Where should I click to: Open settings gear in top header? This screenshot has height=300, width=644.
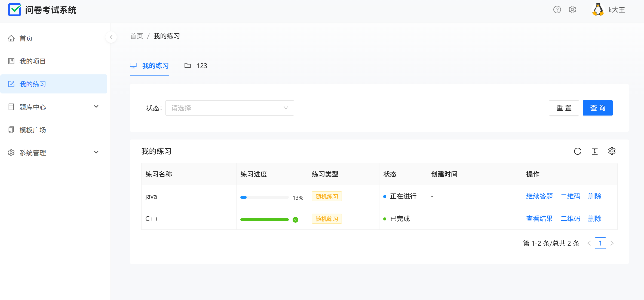(572, 10)
